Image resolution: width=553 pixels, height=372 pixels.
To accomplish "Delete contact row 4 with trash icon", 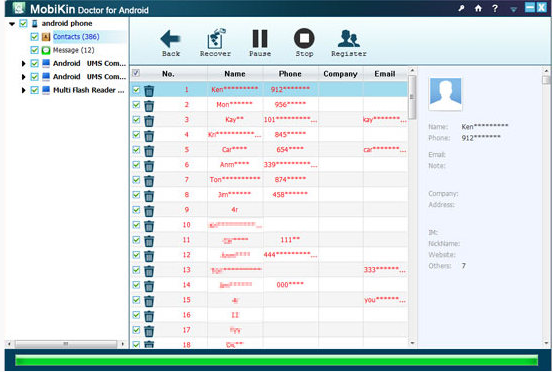I will tap(149, 135).
